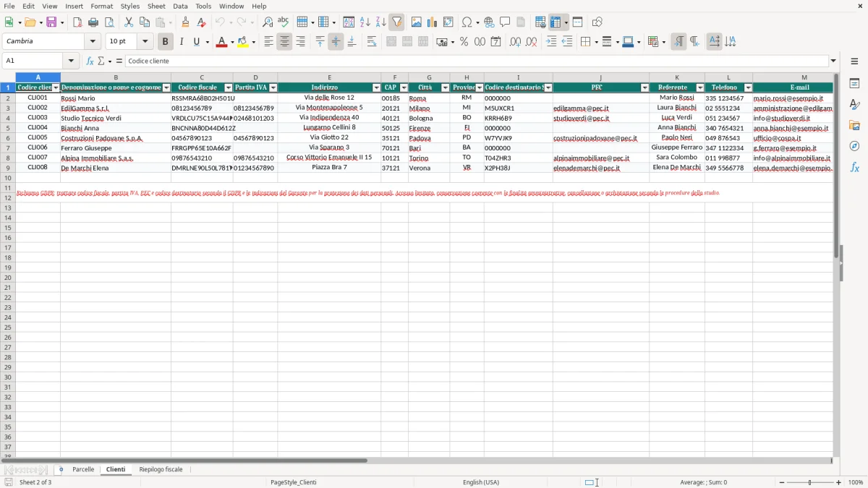Toggle Underline formatting
Image resolution: width=868 pixels, height=488 pixels.
coord(197,42)
